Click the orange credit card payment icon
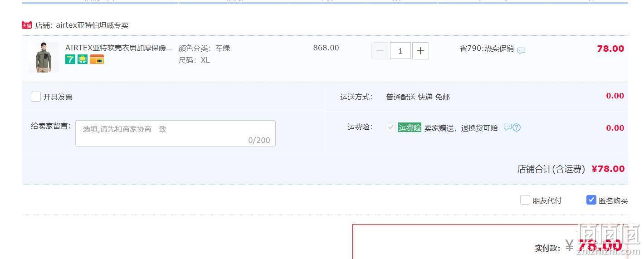This screenshot has height=259, width=644. click(97, 59)
